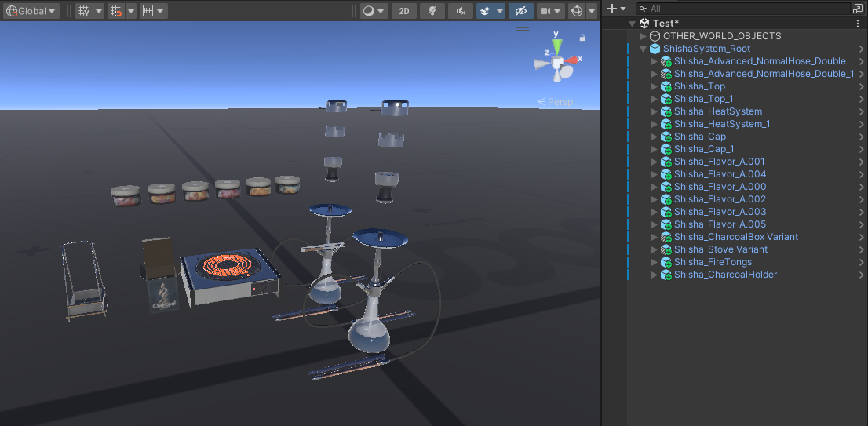Click the Shisha_Flavor_A.003 prefab icon
Viewport: 868px width, 426px height.
[x=666, y=212]
